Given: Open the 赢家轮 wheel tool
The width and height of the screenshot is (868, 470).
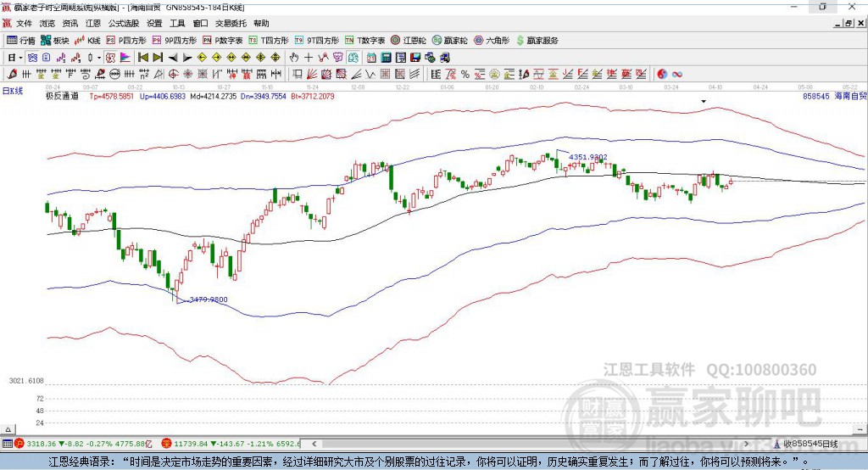Looking at the screenshot, I should 449,41.
